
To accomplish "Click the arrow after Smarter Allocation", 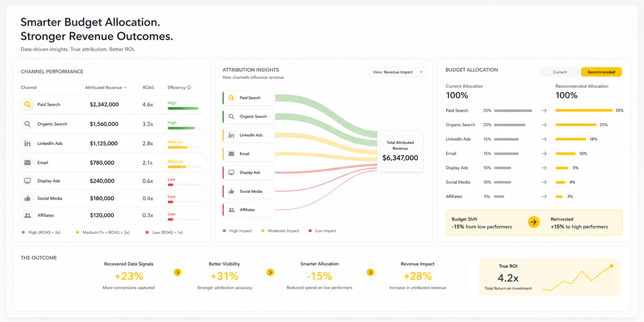I will [370, 272].
